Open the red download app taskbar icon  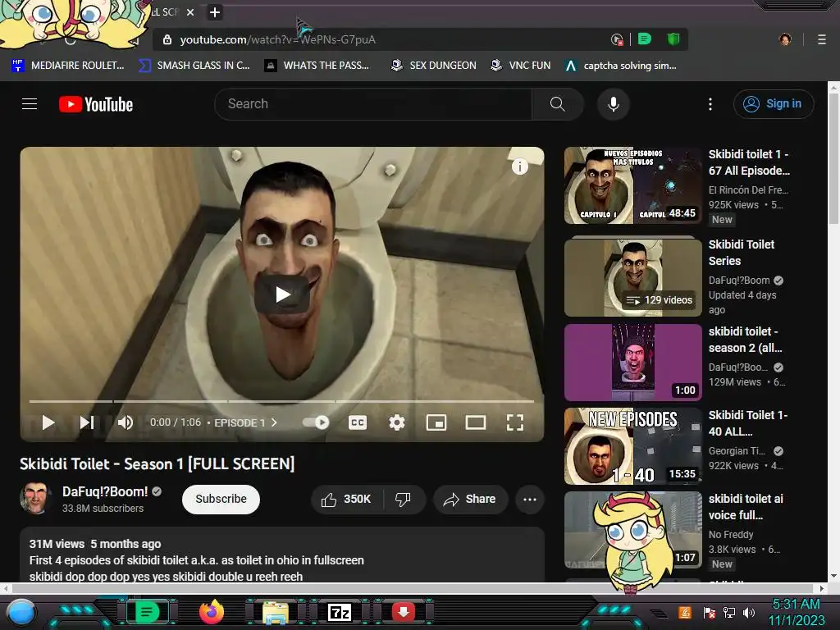pos(404,612)
